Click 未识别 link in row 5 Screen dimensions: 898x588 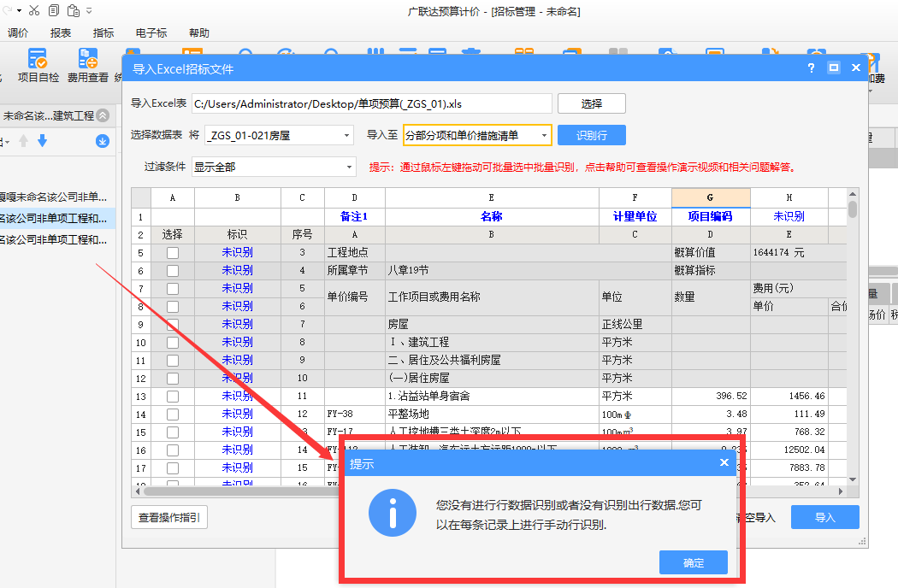[237, 252]
